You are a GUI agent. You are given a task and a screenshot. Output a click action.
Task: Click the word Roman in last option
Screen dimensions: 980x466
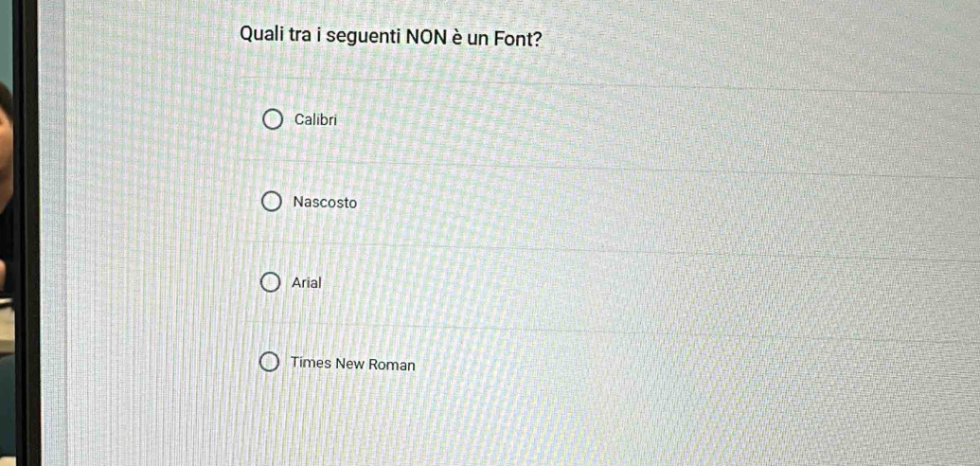392,365
